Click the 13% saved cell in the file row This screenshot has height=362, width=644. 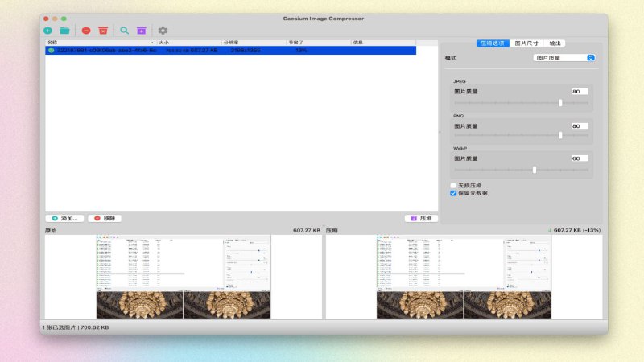click(301, 51)
